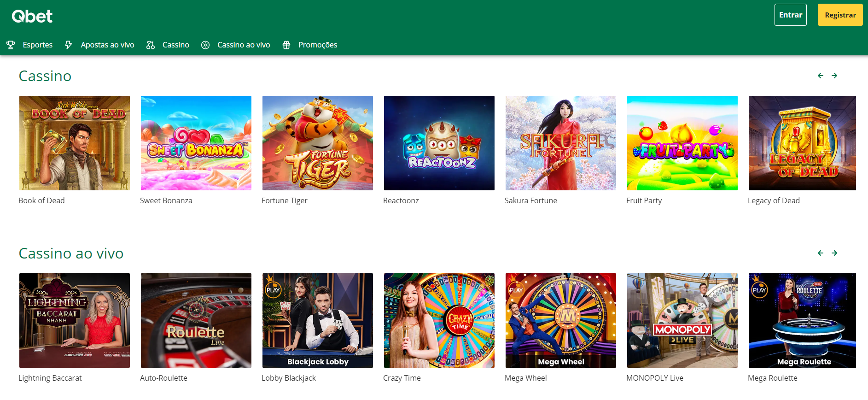
Task: Click the Cassino cherries icon
Action: point(151,45)
